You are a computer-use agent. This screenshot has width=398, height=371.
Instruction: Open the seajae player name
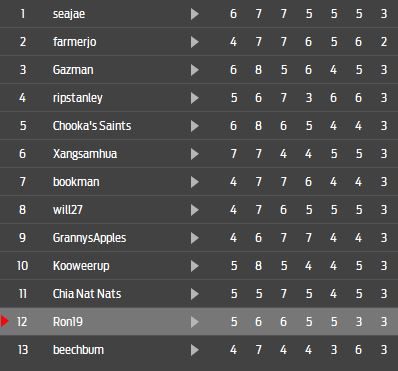(69, 14)
